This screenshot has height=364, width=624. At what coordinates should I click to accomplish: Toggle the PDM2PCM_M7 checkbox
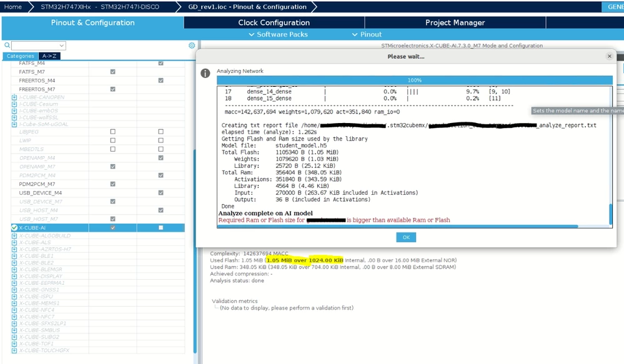(x=112, y=184)
